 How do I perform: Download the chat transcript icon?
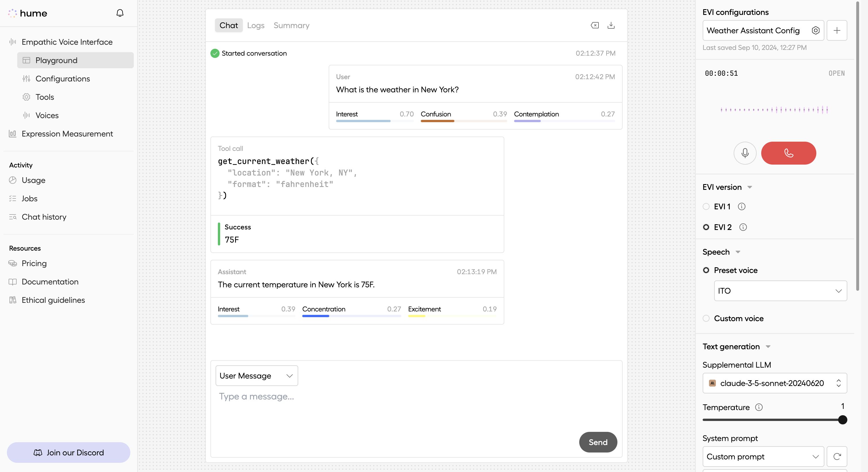(611, 25)
